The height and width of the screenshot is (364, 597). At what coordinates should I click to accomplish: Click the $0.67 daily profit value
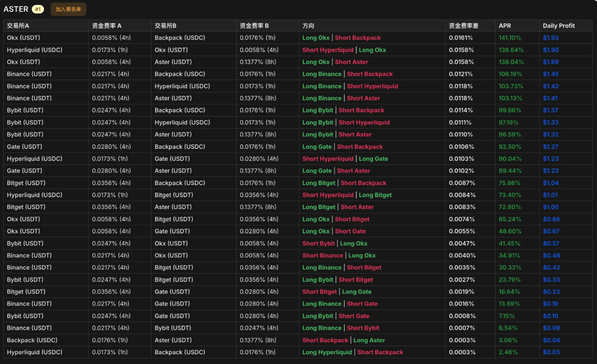click(x=551, y=231)
